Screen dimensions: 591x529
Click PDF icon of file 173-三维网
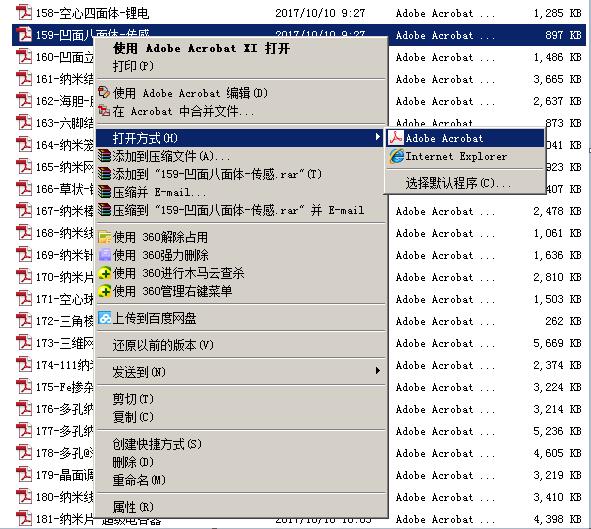pyautogui.click(x=24, y=342)
